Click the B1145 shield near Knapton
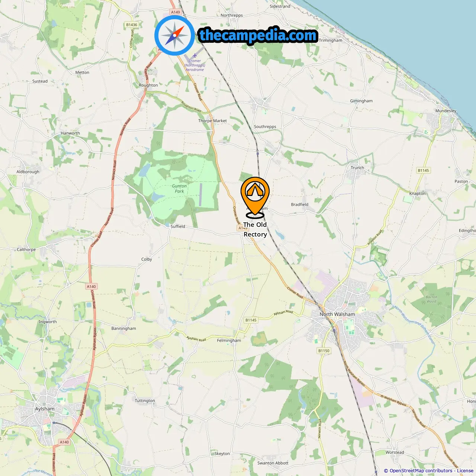The width and height of the screenshot is (476, 476). (423, 171)
